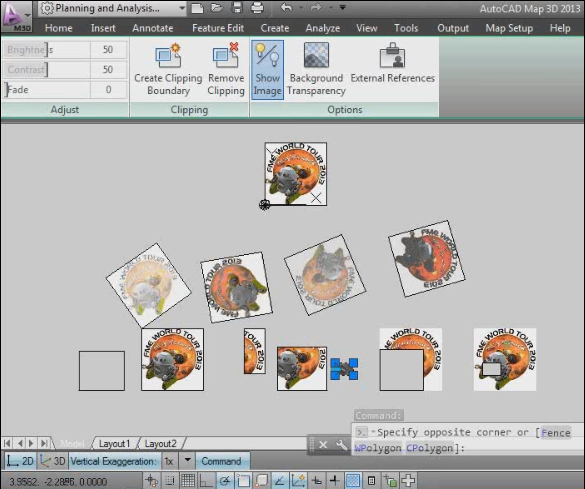Choose WPolygon option in command line
The height and width of the screenshot is (489, 585).
(378, 448)
